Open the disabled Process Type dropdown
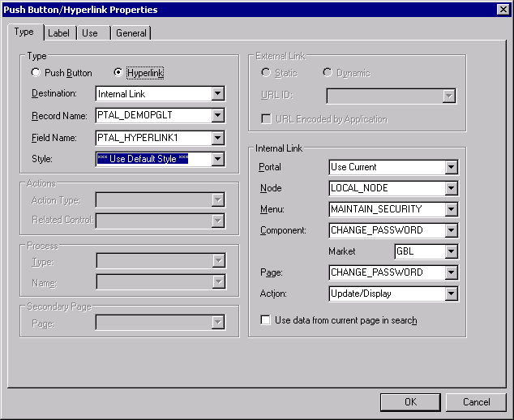 tap(218, 261)
